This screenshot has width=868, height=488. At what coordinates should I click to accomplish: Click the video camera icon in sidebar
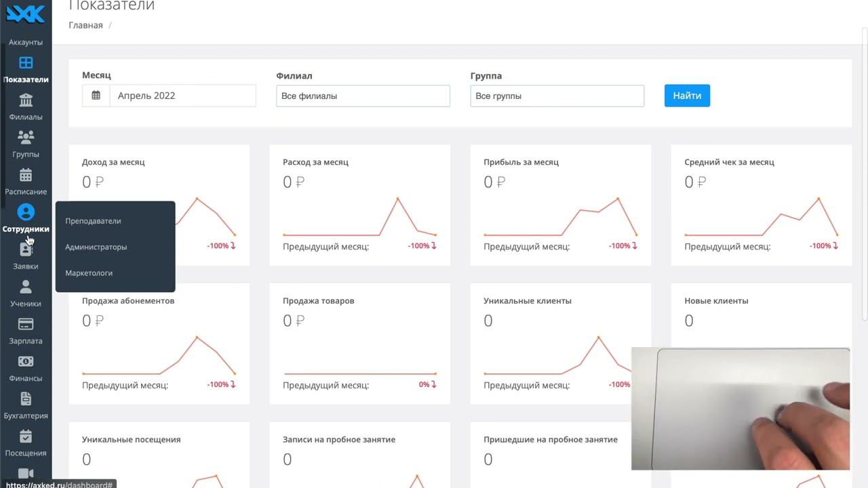pos(26,473)
